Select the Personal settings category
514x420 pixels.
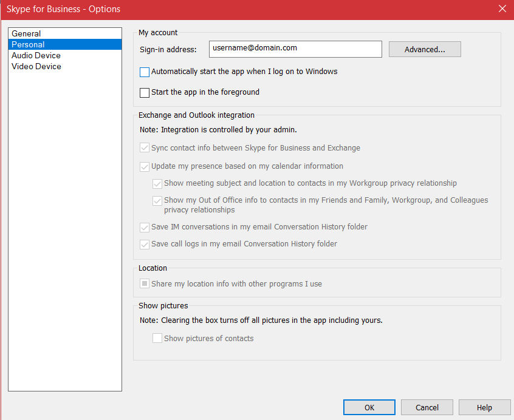pyautogui.click(x=28, y=44)
